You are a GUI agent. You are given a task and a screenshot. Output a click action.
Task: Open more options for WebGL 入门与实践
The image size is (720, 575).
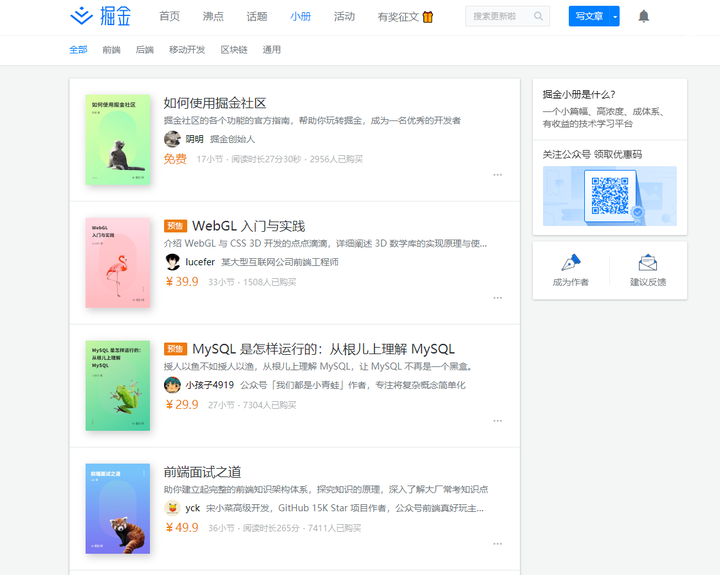(497, 298)
